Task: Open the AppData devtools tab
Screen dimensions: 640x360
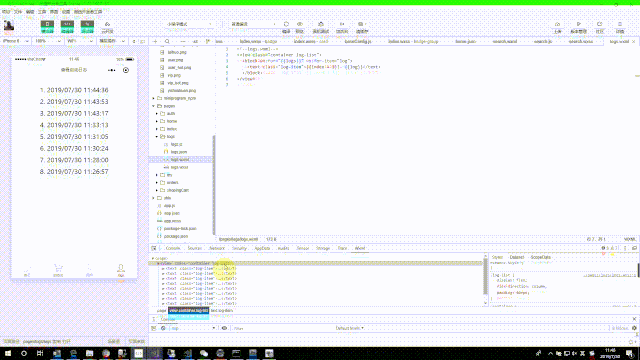Action: point(262,248)
